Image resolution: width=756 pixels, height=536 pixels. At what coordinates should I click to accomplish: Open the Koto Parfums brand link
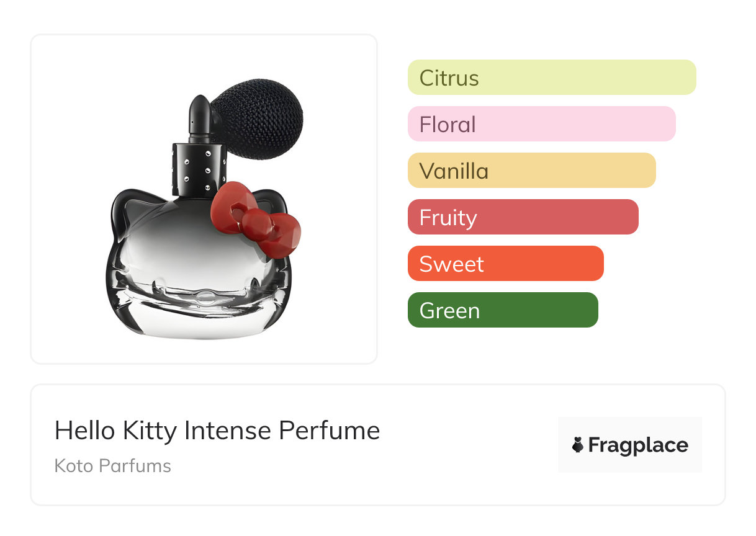tap(112, 466)
